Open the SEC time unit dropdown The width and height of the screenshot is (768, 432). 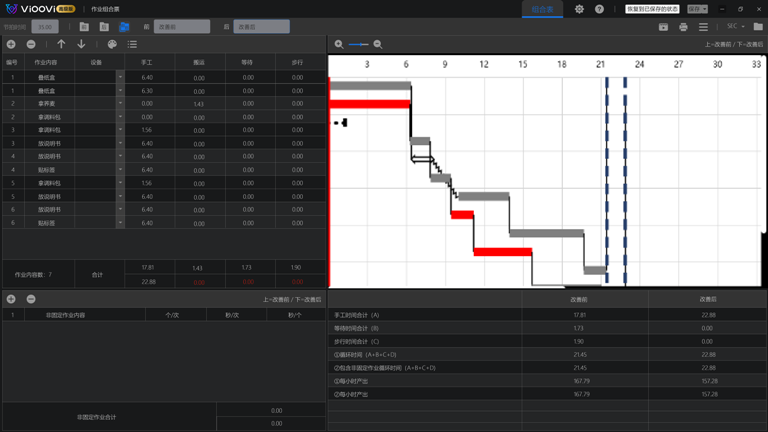click(736, 26)
